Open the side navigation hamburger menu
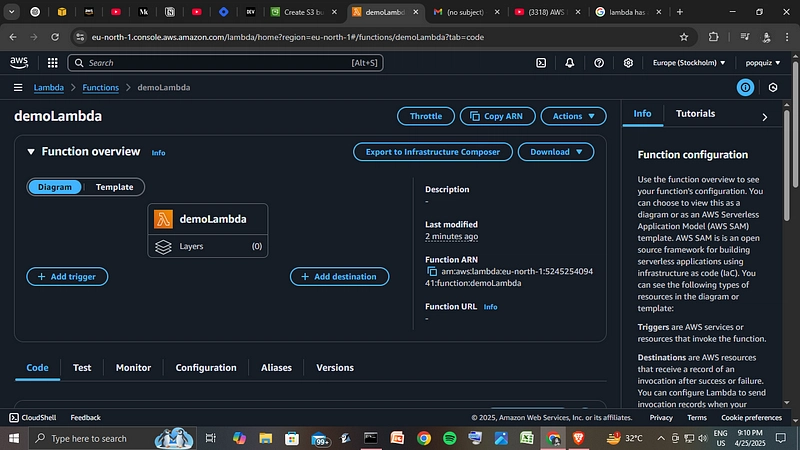The height and width of the screenshot is (450, 800). 18,87
